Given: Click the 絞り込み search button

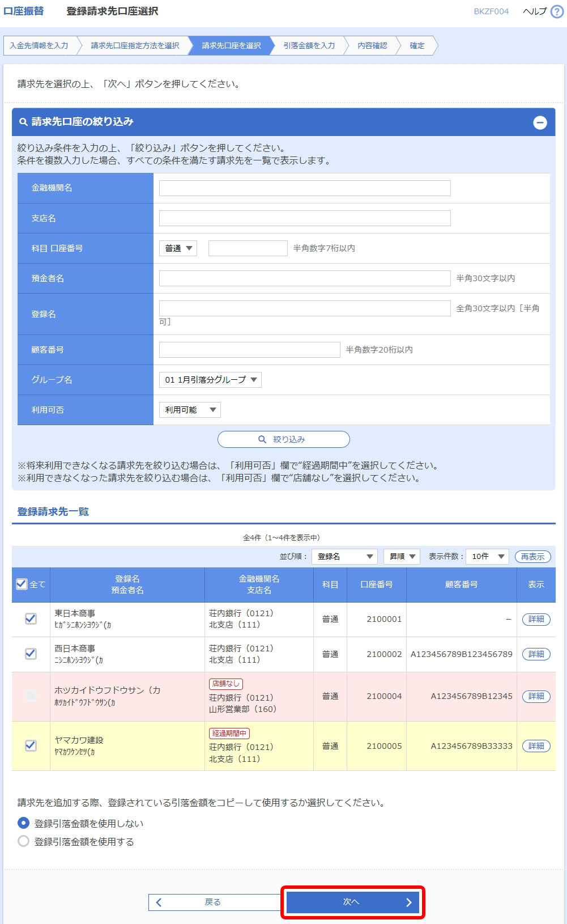Looking at the screenshot, I should 283,439.
